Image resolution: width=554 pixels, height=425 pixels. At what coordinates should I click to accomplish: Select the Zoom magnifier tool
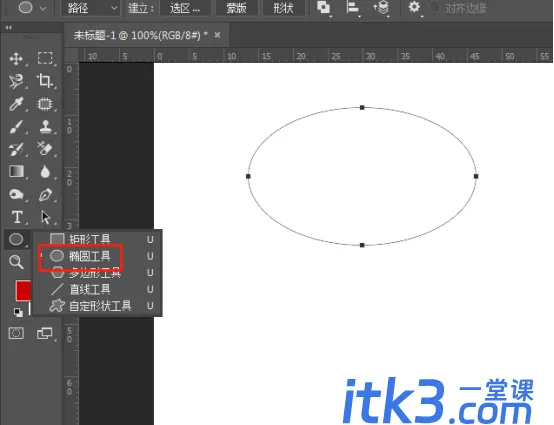[16, 262]
